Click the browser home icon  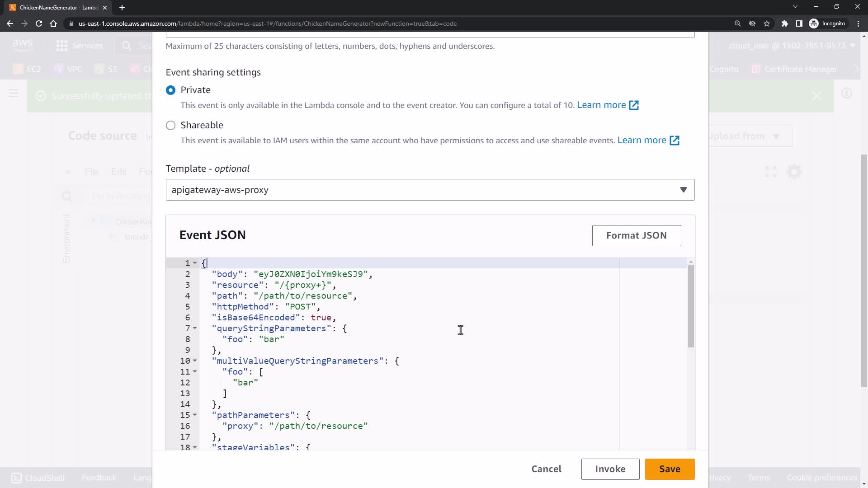click(53, 23)
